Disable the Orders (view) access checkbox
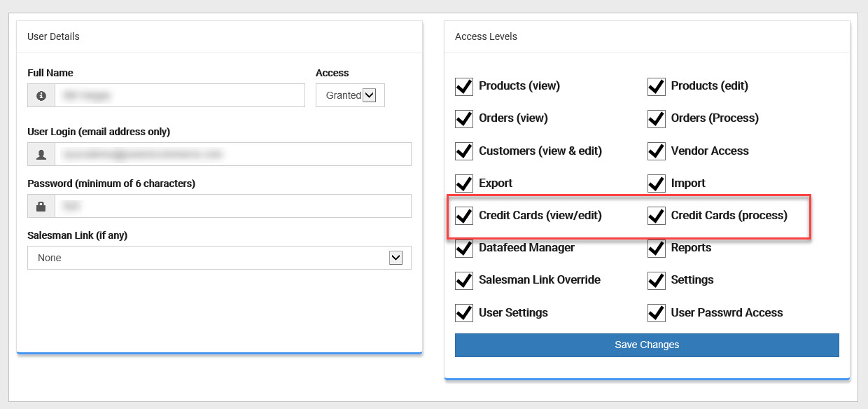 tap(464, 118)
